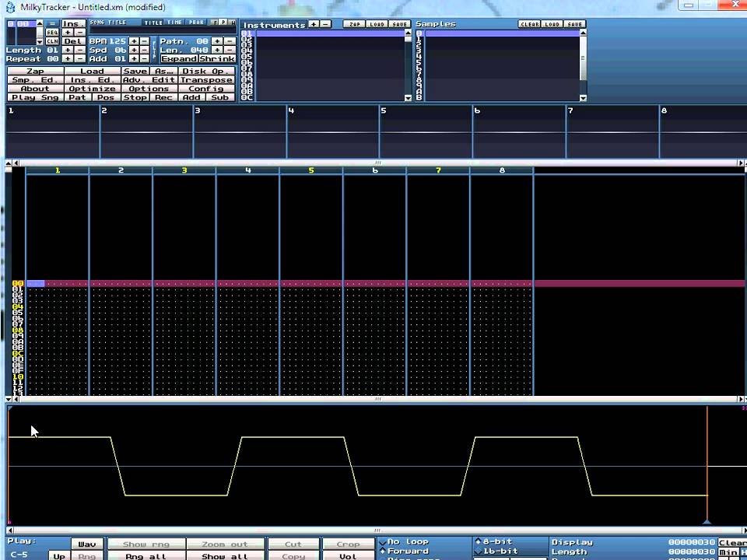Increase the pattern Len. value

(217, 50)
